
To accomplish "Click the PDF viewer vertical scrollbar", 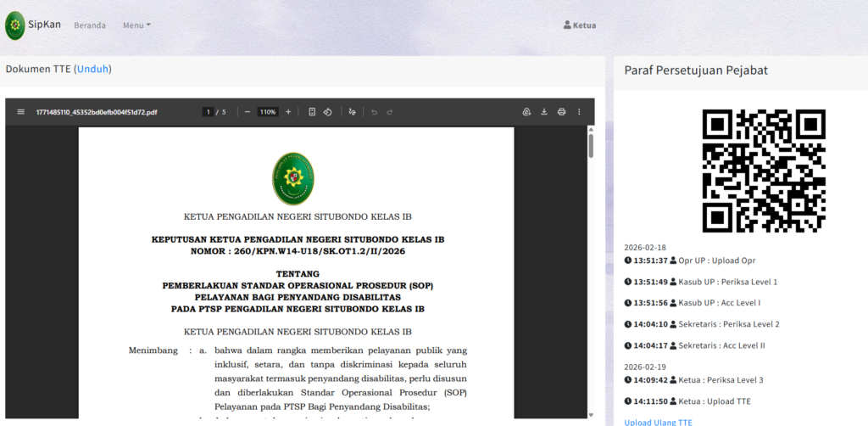I will pyautogui.click(x=590, y=146).
